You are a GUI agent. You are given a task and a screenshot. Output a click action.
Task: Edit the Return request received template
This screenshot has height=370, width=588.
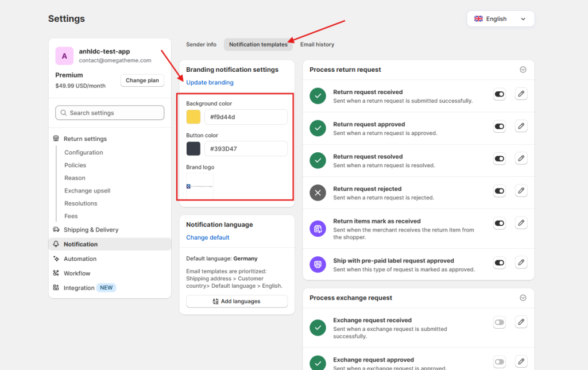pos(521,94)
